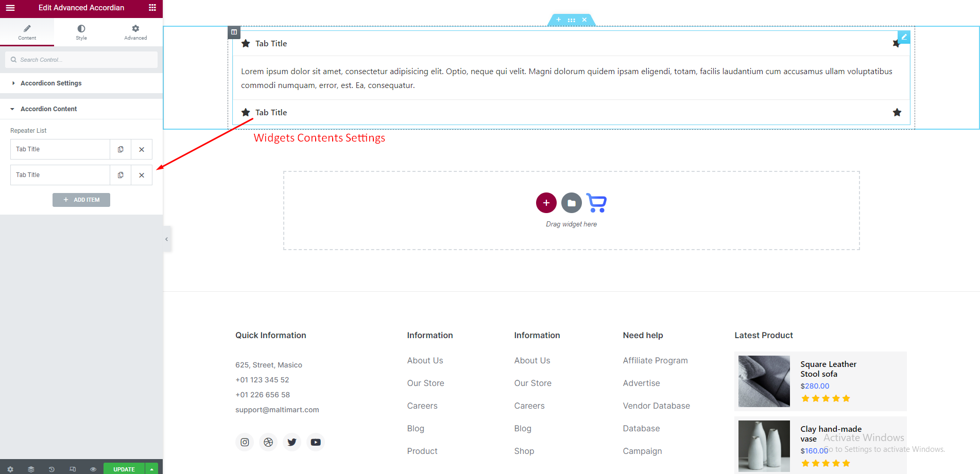Viewport: 980px width, 474px height.
Task: Switch to Responsive mode
Action: (x=73, y=469)
